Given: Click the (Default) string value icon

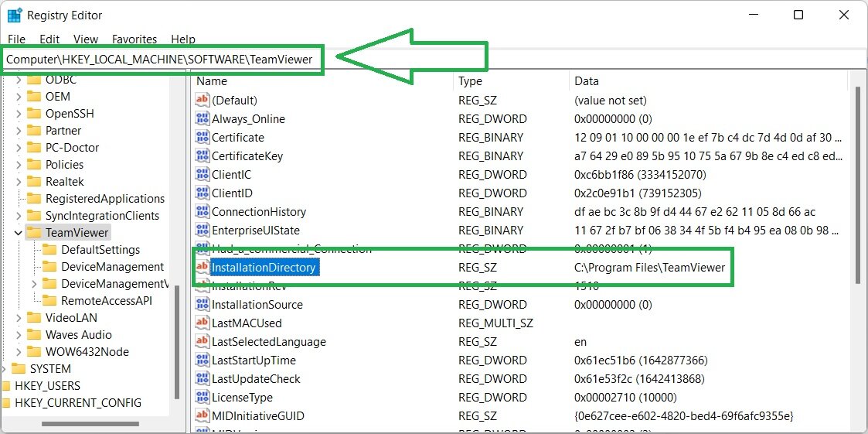Looking at the screenshot, I should pyautogui.click(x=202, y=101).
